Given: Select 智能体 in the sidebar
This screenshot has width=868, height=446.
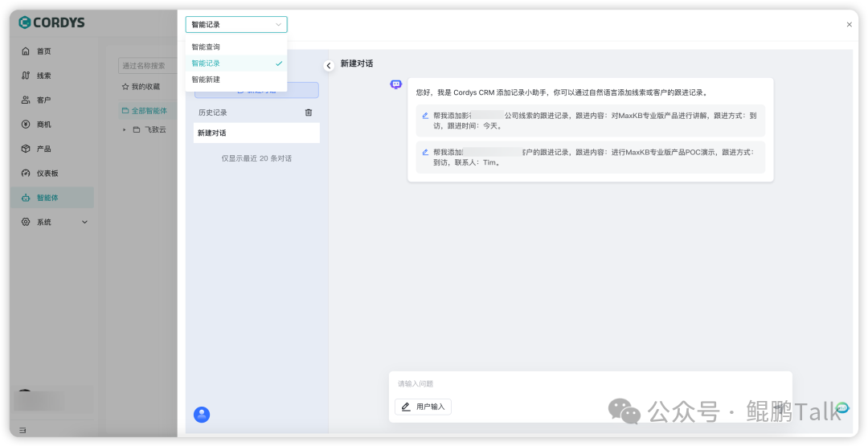Looking at the screenshot, I should tap(52, 198).
